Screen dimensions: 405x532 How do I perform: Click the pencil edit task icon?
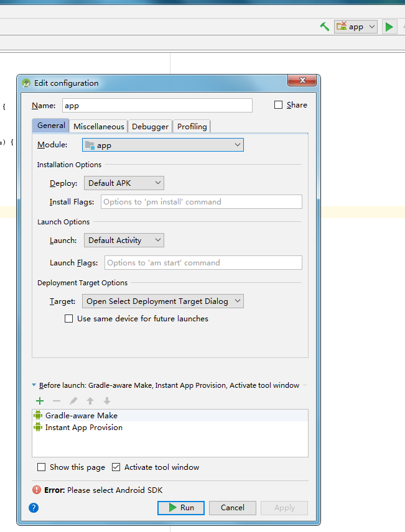pyautogui.click(x=73, y=401)
